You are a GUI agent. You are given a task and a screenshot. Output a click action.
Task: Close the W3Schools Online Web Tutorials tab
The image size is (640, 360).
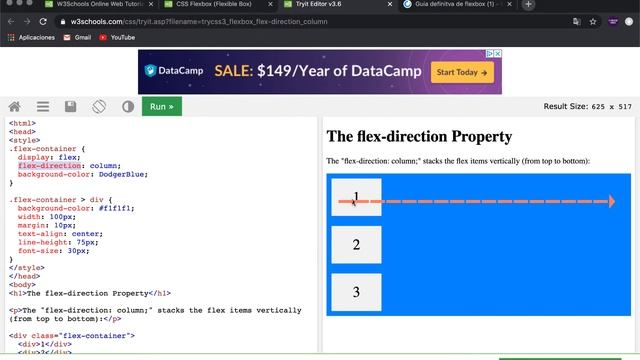151,4
